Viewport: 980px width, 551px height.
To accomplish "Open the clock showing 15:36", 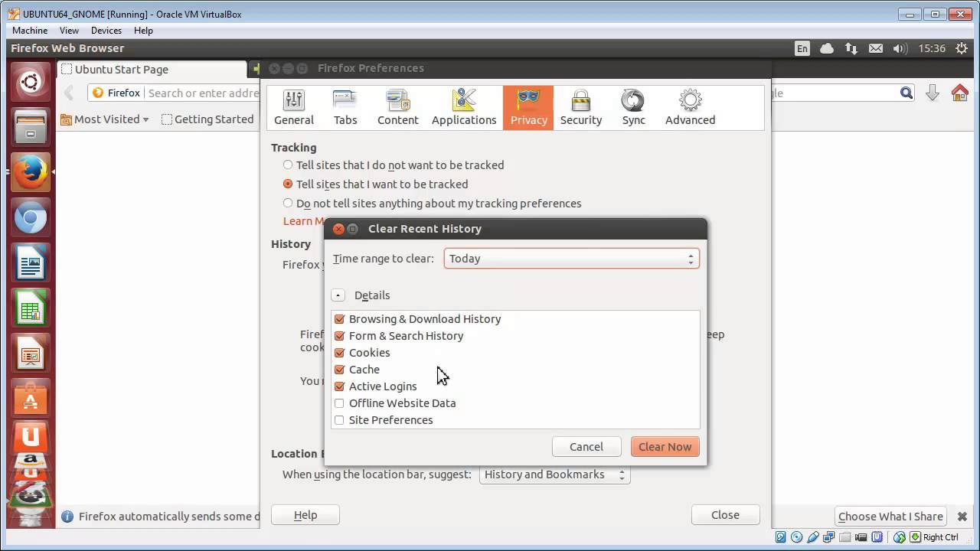I will [932, 48].
